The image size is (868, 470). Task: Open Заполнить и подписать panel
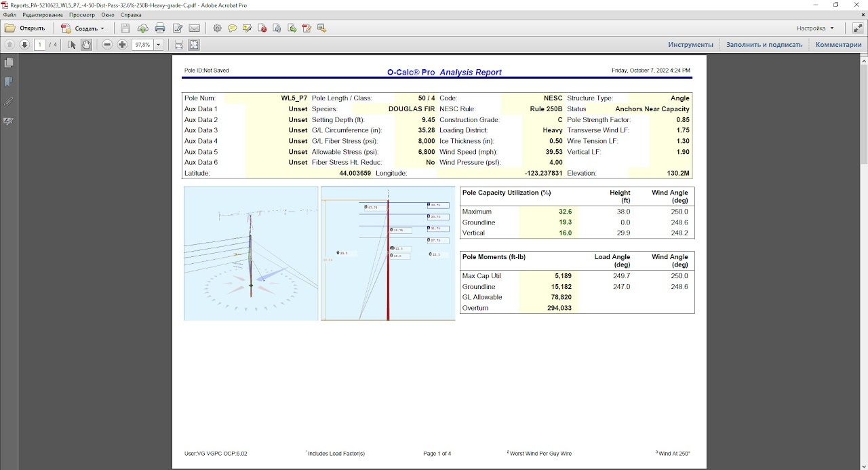click(764, 43)
